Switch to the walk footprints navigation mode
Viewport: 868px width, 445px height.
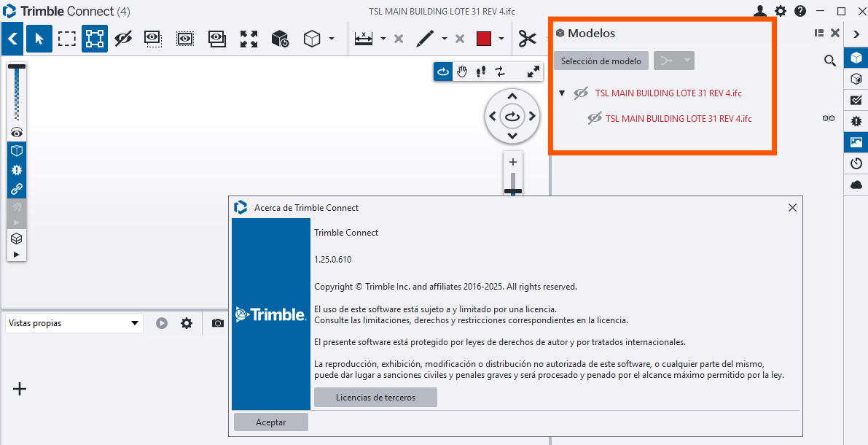(480, 71)
